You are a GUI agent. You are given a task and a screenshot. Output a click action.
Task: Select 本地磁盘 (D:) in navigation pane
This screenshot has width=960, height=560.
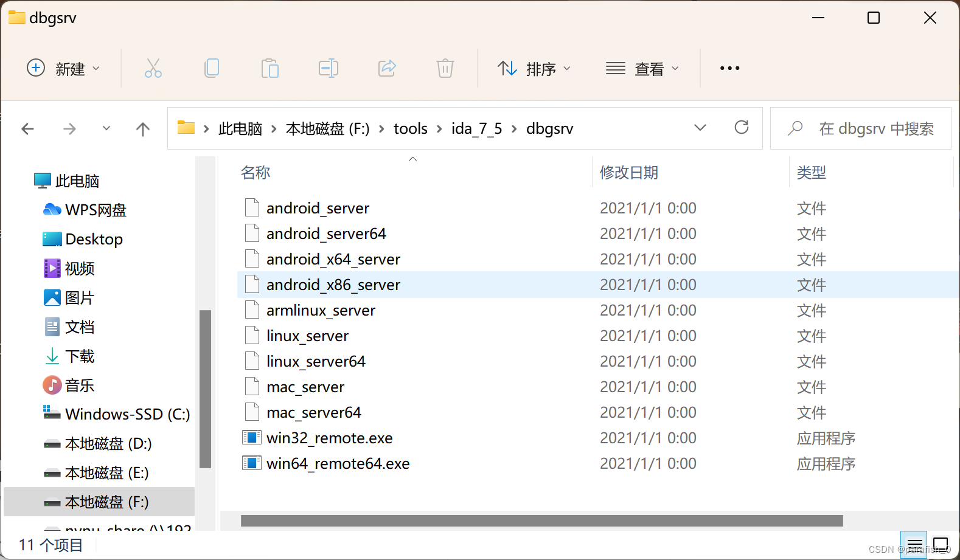pos(97,443)
